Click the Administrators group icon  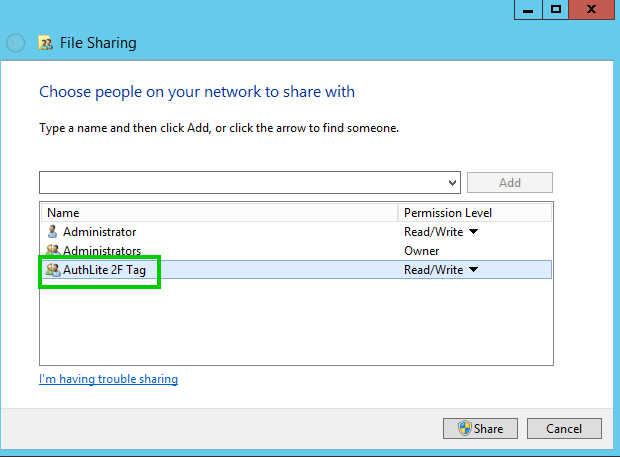tap(53, 251)
